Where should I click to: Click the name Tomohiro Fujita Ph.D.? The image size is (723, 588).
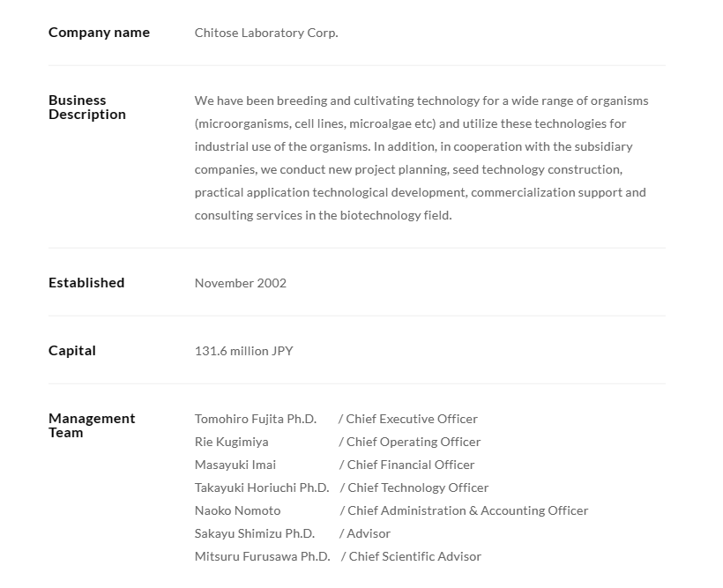[x=256, y=419]
